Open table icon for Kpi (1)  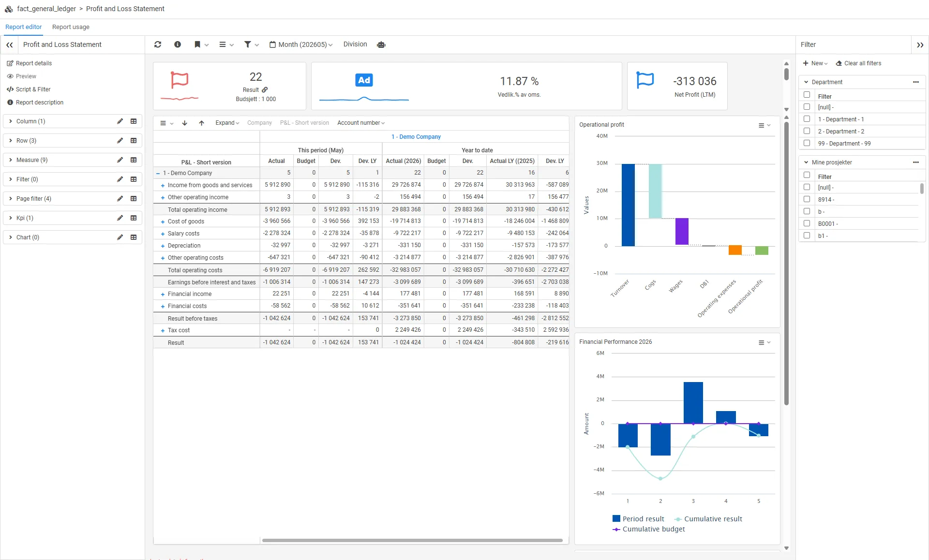pos(134,218)
